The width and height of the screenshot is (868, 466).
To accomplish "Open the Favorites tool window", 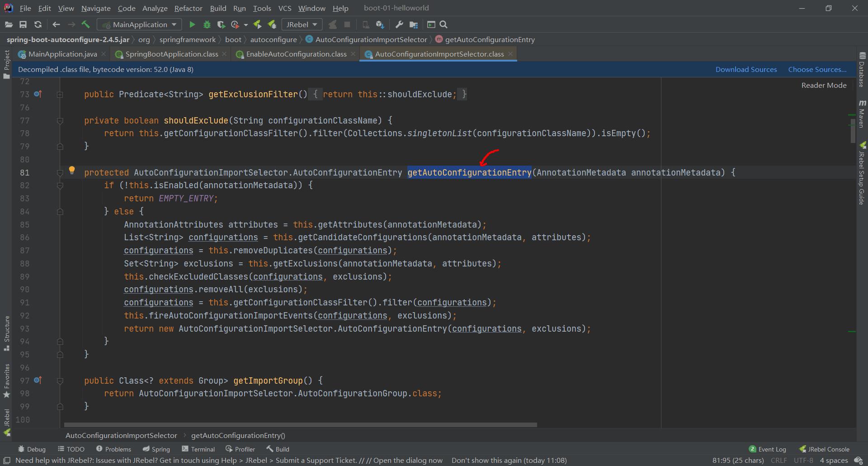I will [x=6, y=380].
